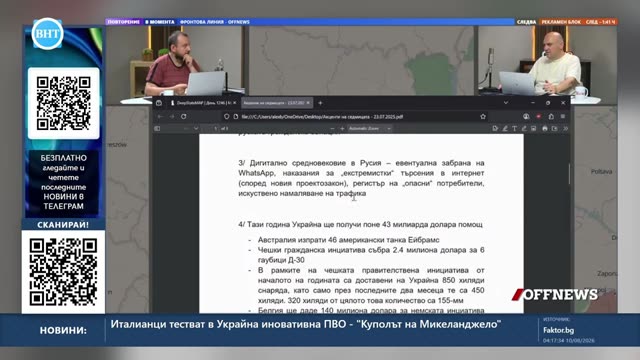Viewport: 640px width, 360px height.
Task: Close the open PDF tab
Action: [x=308, y=103]
